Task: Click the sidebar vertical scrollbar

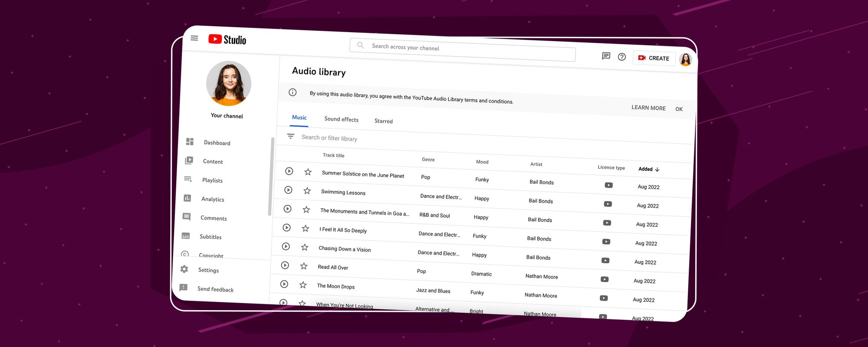Action: point(271,176)
